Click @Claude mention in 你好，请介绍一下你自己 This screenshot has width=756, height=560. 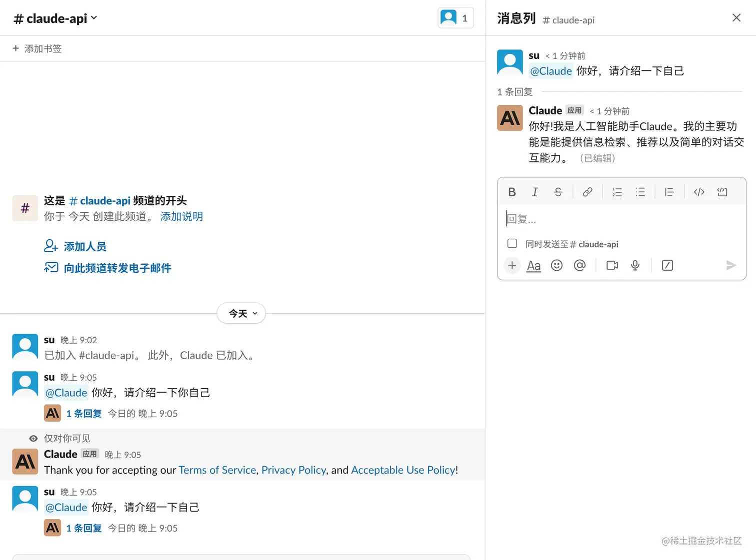[66, 393]
